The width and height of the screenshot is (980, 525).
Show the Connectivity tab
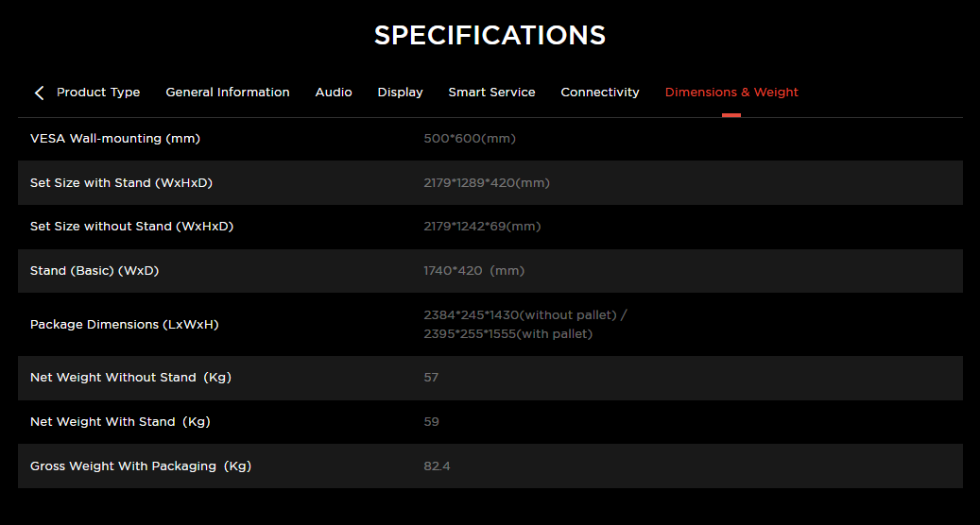[x=600, y=93]
